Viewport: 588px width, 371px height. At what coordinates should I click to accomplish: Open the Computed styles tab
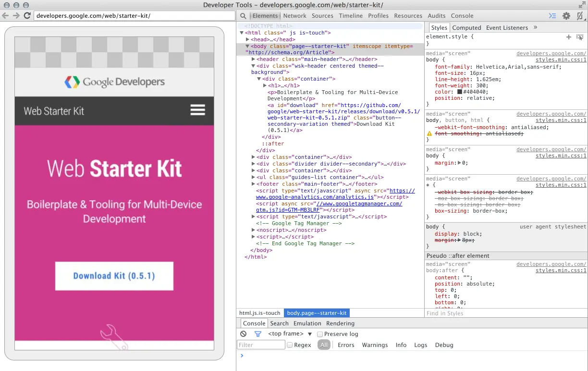tap(466, 27)
